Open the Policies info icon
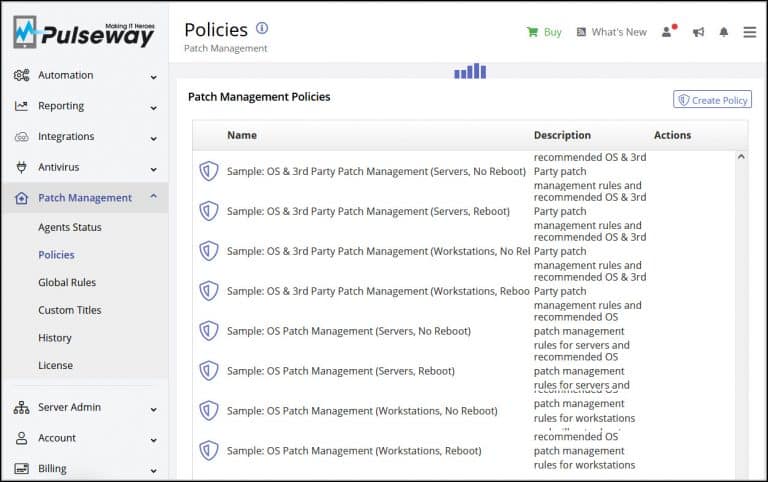The height and width of the screenshot is (482, 768). 262,28
